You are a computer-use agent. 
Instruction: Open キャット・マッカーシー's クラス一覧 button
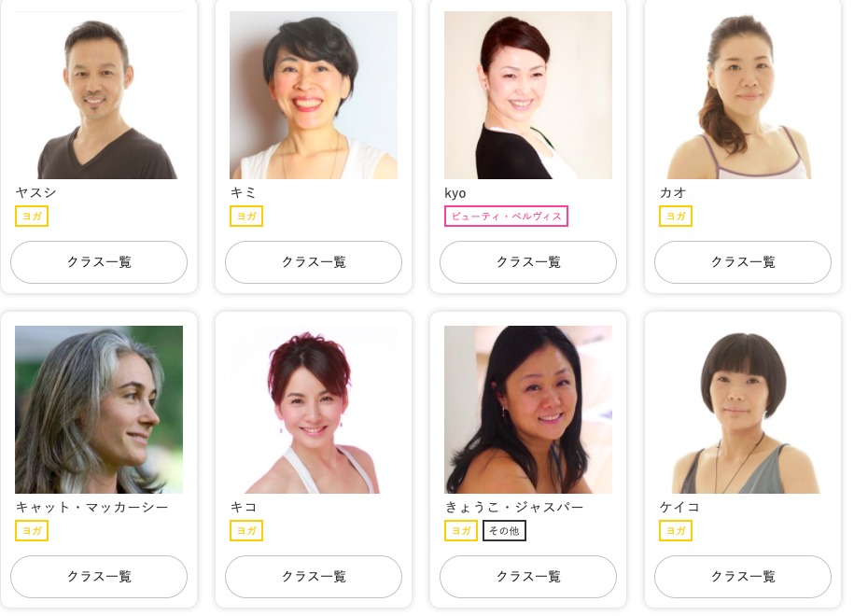click(x=99, y=576)
